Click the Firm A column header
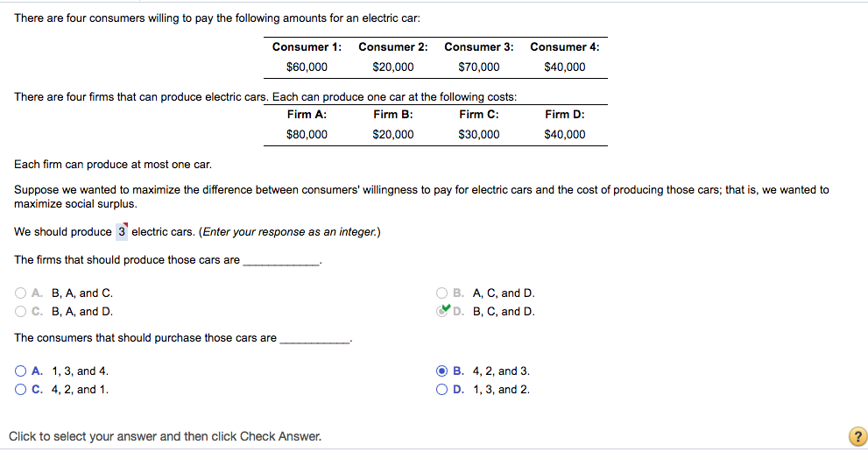The image size is (868, 452). [307, 114]
